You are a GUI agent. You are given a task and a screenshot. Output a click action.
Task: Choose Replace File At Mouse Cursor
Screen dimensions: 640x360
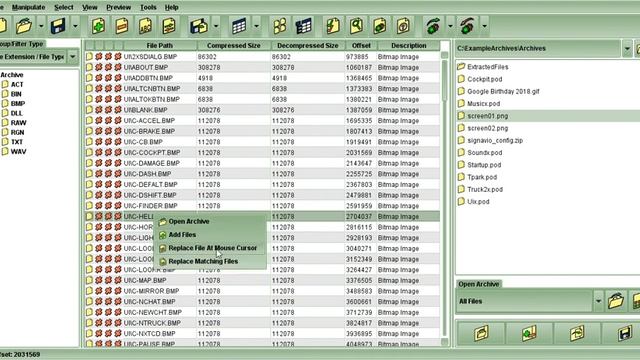point(210,248)
